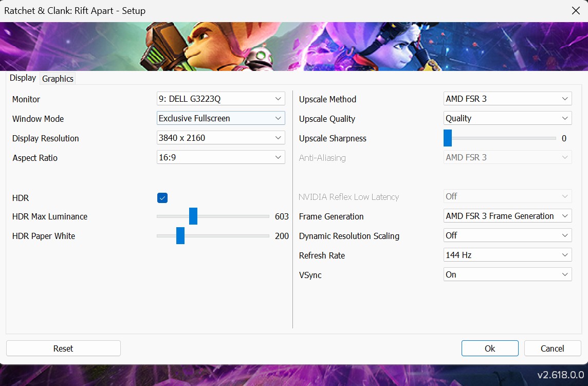Click the Reset button
The image size is (588, 386).
click(63, 348)
